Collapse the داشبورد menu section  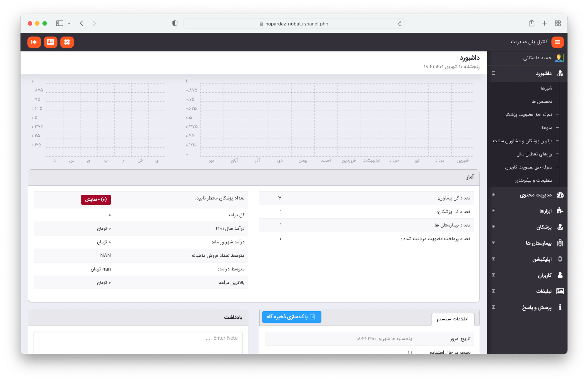(494, 73)
